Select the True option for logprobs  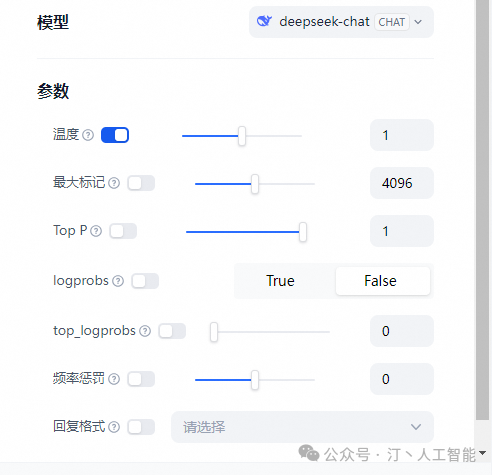280,281
